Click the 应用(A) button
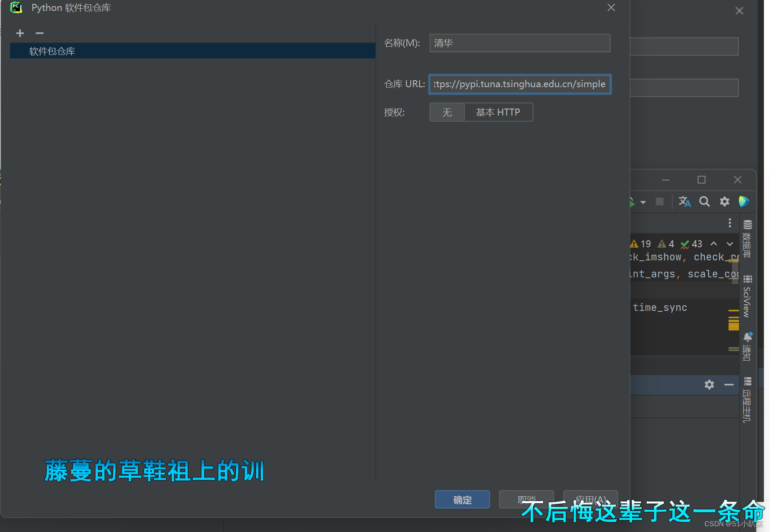Image resolution: width=770 pixels, height=532 pixels. tap(590, 500)
